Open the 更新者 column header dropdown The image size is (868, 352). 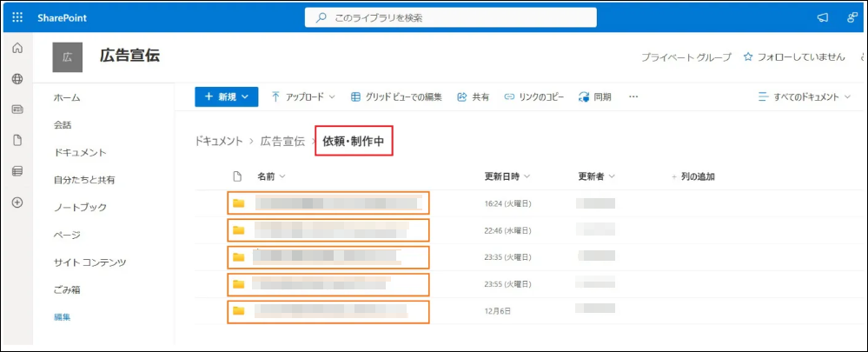[x=597, y=176]
